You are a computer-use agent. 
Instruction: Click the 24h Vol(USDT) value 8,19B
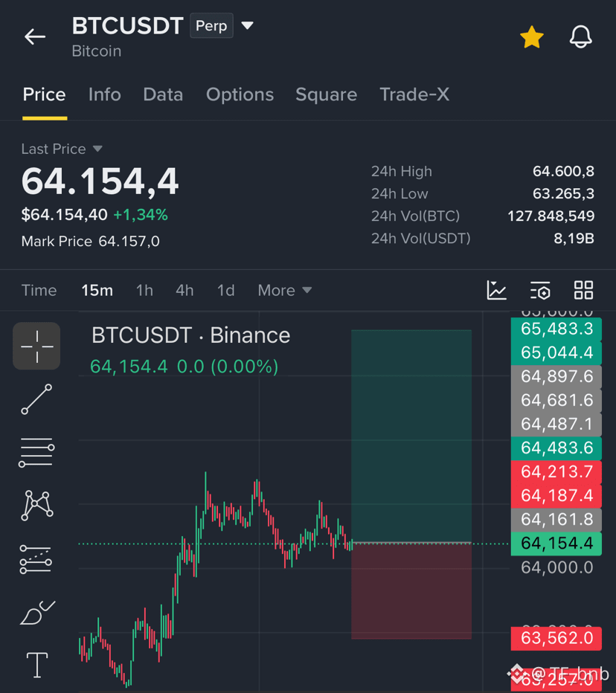tap(574, 238)
